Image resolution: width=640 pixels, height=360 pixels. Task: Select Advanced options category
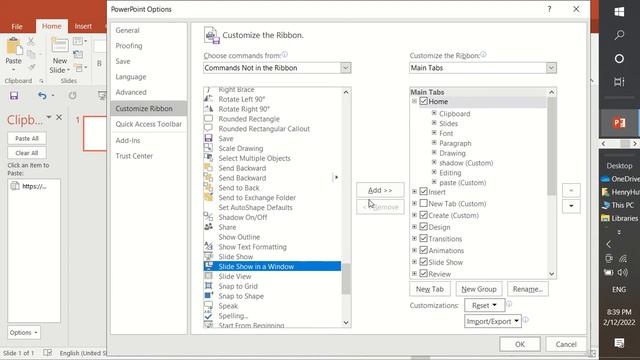(x=131, y=92)
